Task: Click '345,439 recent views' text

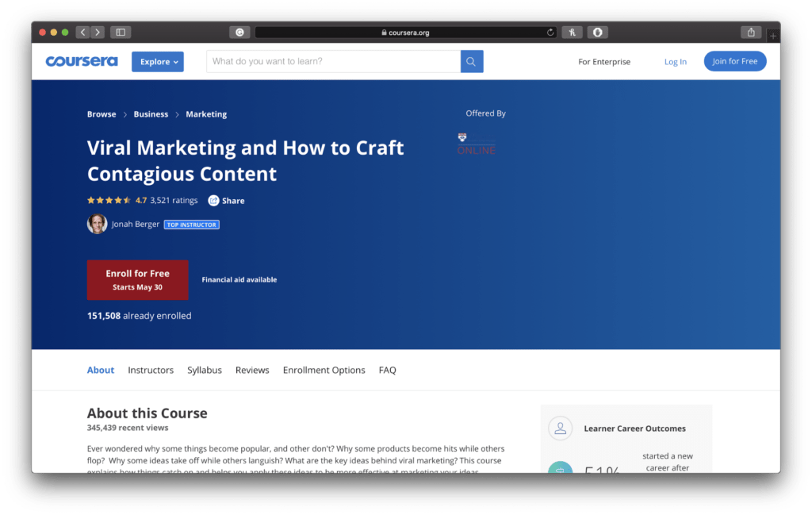Action: tap(128, 428)
